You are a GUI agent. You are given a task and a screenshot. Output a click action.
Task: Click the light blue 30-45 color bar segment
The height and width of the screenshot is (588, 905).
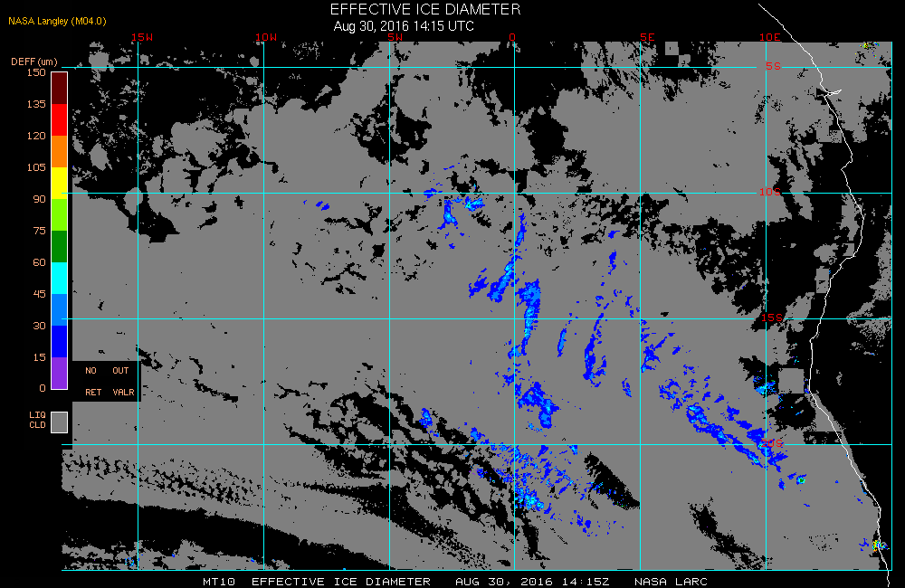pos(60,310)
